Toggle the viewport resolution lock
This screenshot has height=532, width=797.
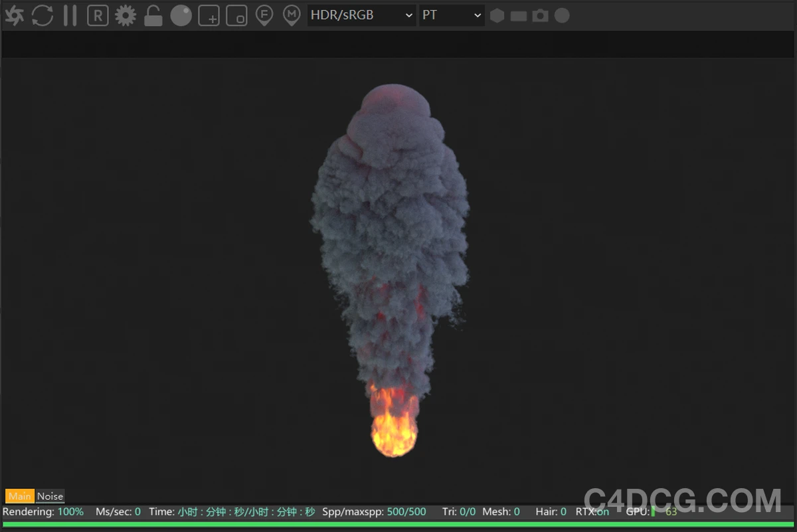pos(153,15)
